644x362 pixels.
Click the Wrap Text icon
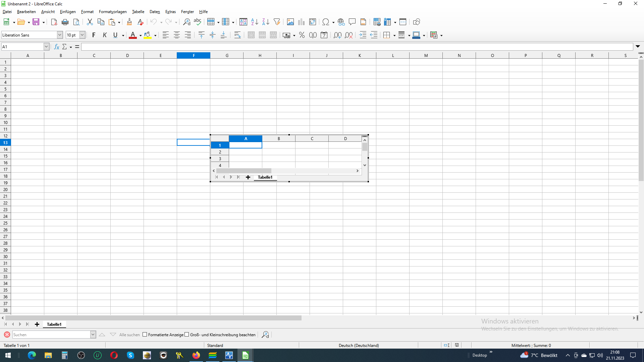point(237,35)
